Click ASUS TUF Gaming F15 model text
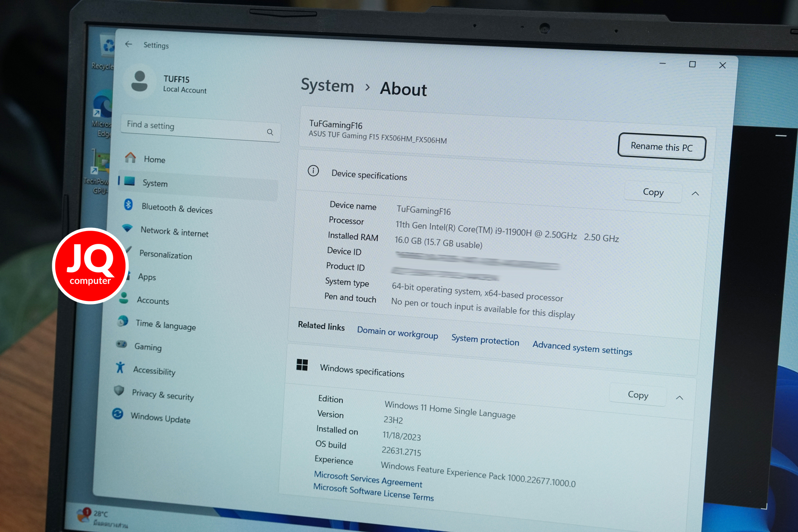This screenshot has width=798, height=532. point(377,137)
